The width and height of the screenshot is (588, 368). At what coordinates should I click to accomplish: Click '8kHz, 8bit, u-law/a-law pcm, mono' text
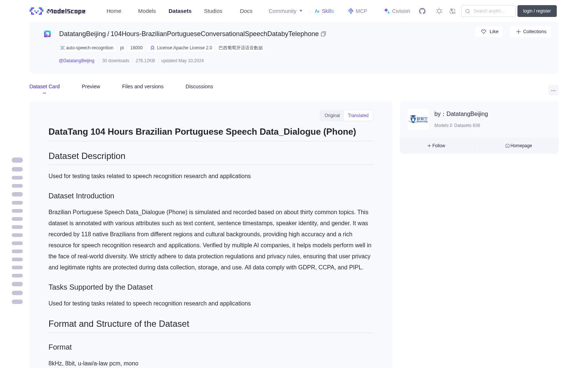93,364
